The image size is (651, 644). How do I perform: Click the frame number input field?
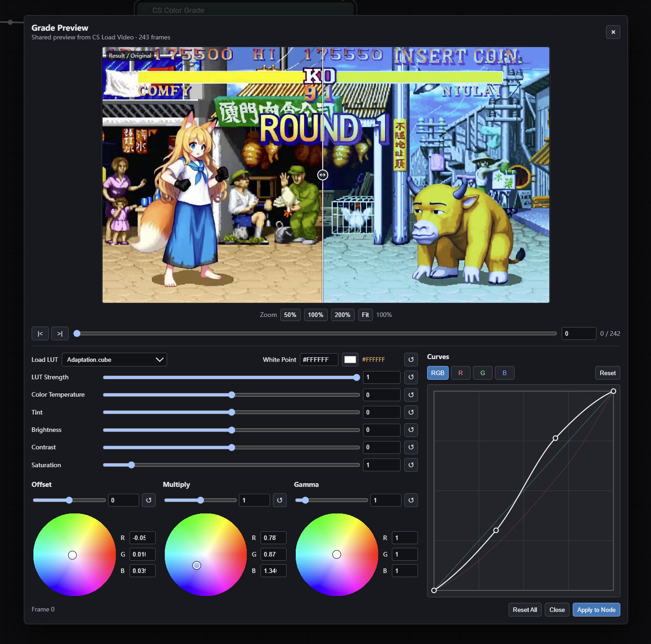(579, 333)
